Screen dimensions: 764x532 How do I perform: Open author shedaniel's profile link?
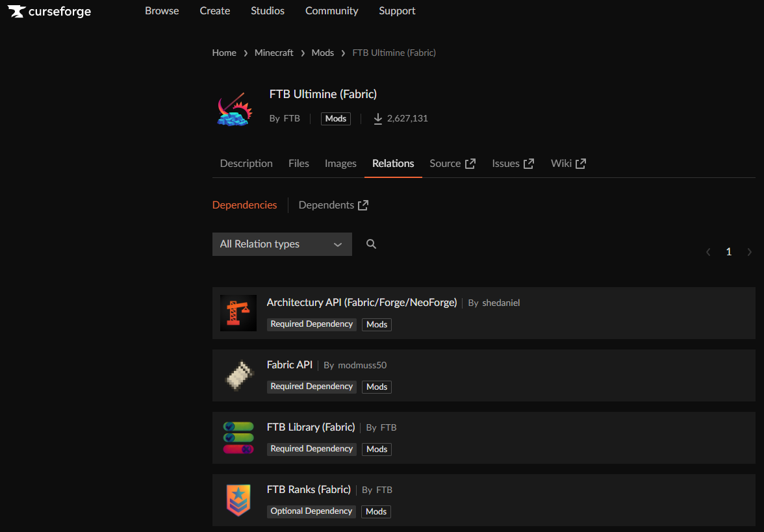[x=501, y=303]
